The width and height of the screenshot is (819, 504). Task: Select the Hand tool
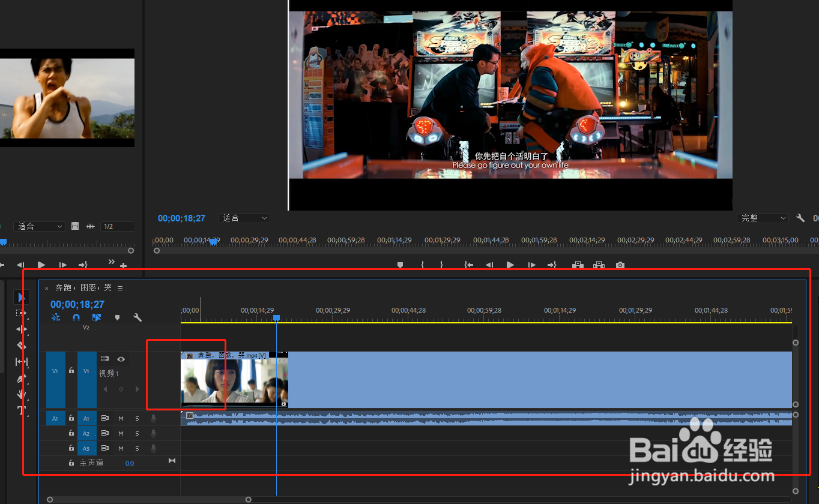[x=22, y=394]
